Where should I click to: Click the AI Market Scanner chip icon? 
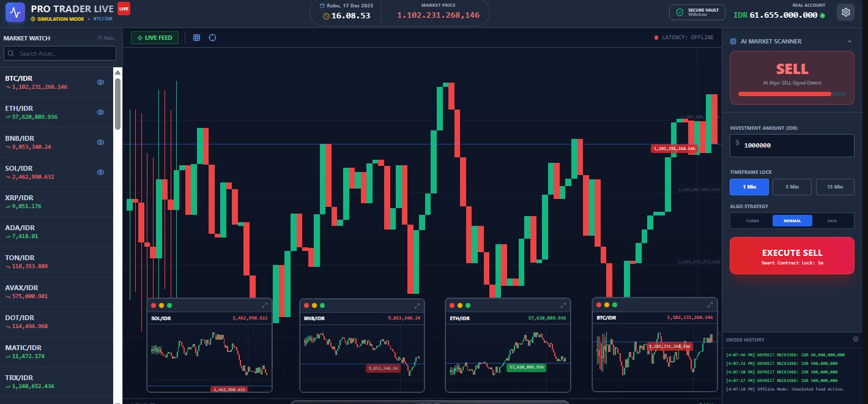[x=733, y=42]
